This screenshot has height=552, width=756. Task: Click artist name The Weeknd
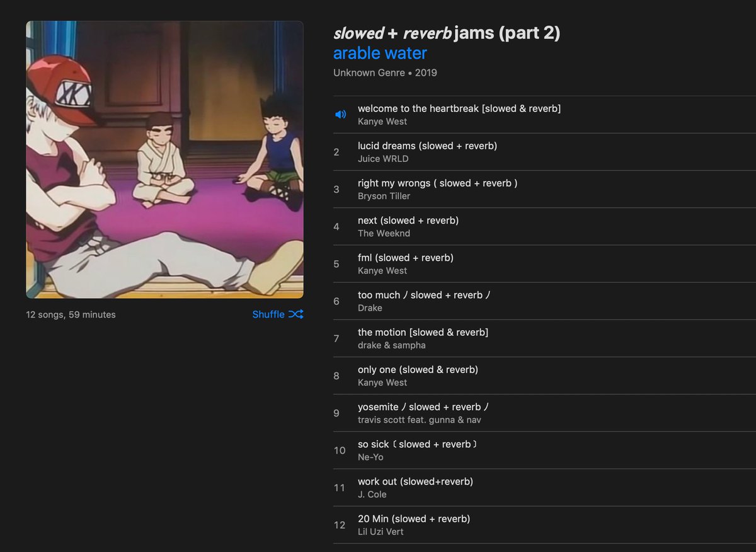coord(384,233)
